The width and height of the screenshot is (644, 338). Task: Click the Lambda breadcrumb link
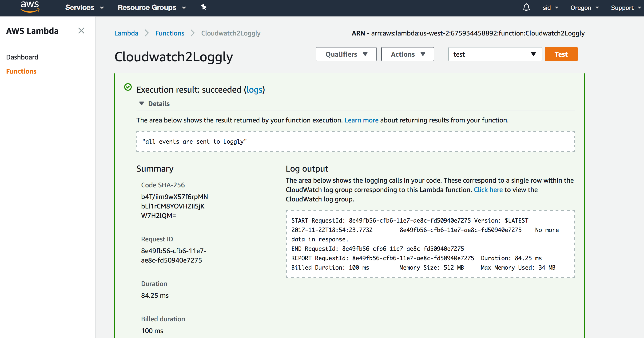click(x=126, y=33)
